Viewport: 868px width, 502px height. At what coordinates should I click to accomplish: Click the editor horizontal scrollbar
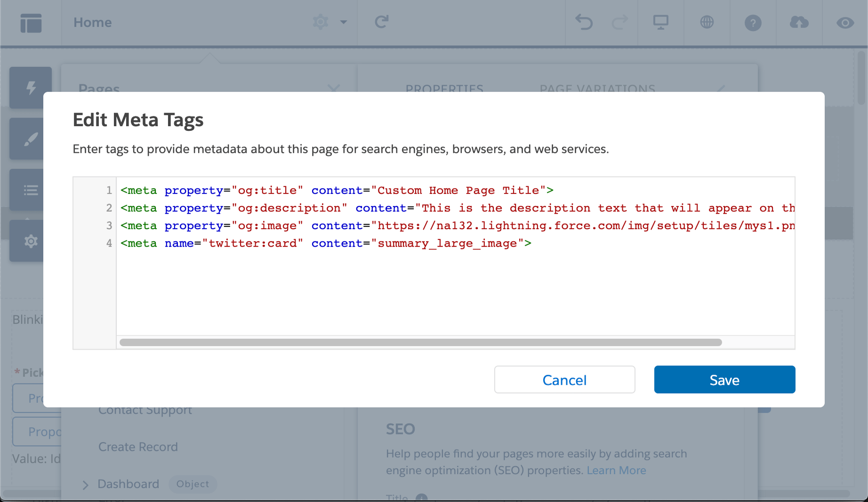(420, 343)
